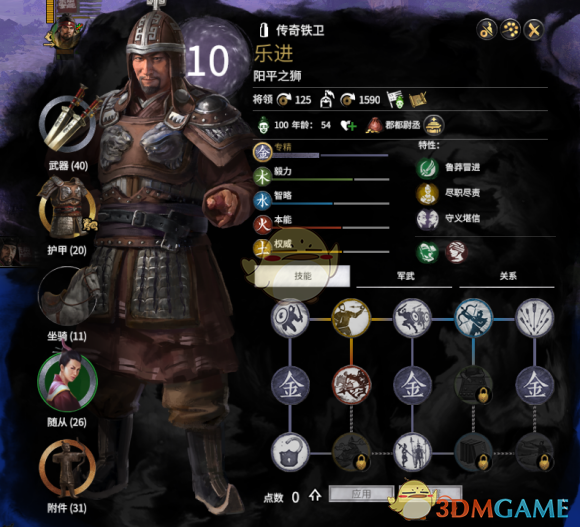Click the 专精 expertise attribute bar
580x527 pixels.
point(321,152)
